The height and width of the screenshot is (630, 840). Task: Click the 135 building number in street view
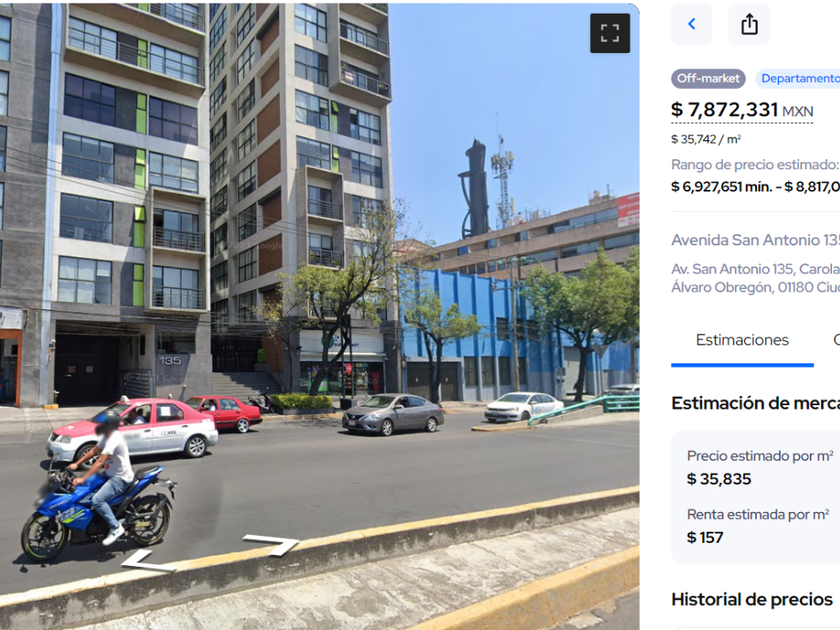(170, 361)
